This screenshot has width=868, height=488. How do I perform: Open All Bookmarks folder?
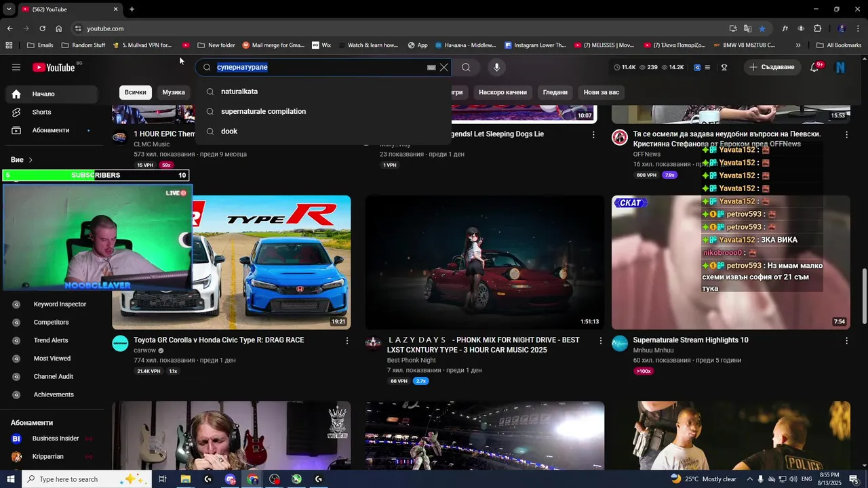[839, 45]
